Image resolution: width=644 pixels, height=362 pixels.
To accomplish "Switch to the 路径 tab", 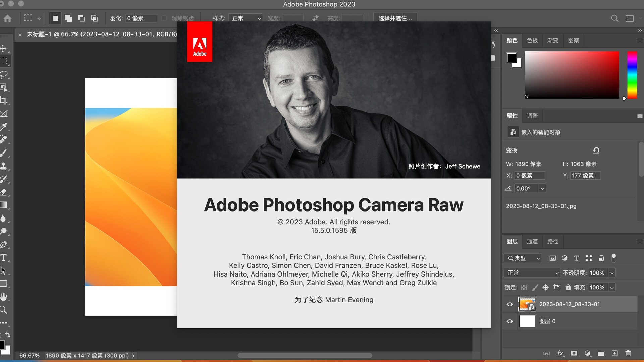I will pos(553,241).
